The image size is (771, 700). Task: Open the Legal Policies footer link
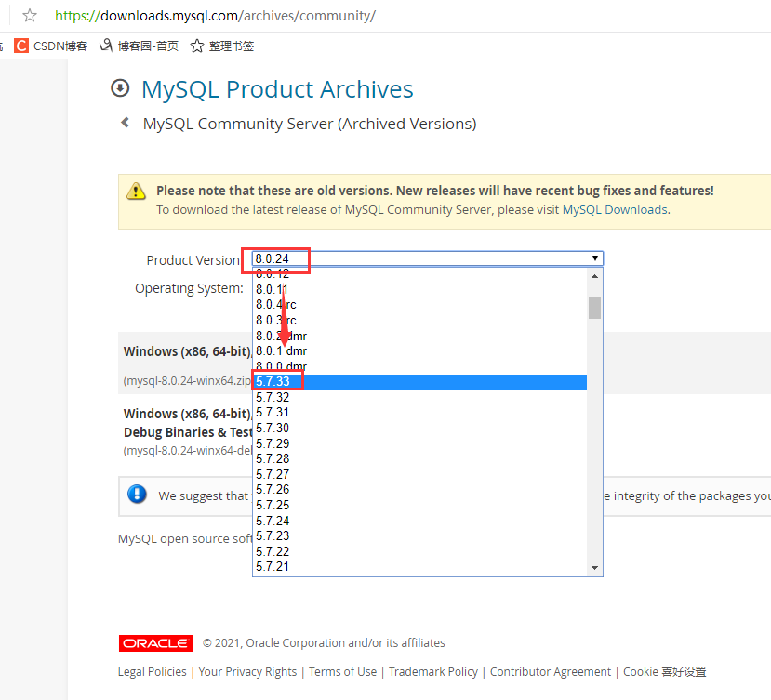point(152,670)
